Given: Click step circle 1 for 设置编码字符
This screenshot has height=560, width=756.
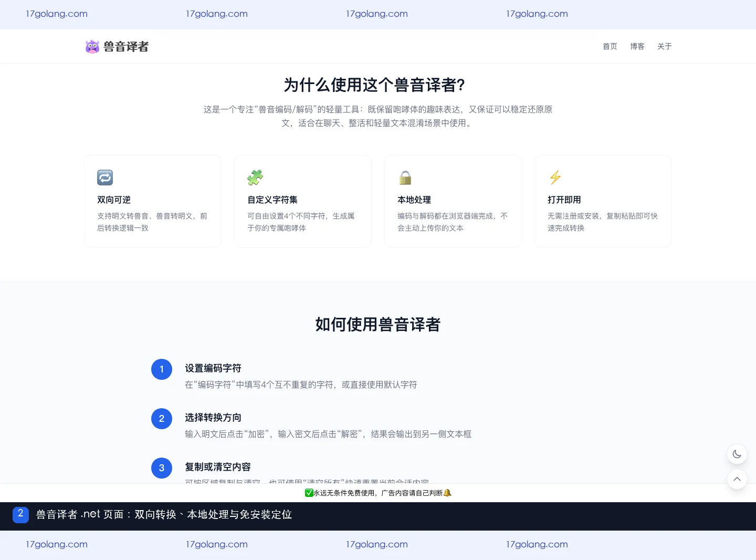Looking at the screenshot, I should 162,369.
